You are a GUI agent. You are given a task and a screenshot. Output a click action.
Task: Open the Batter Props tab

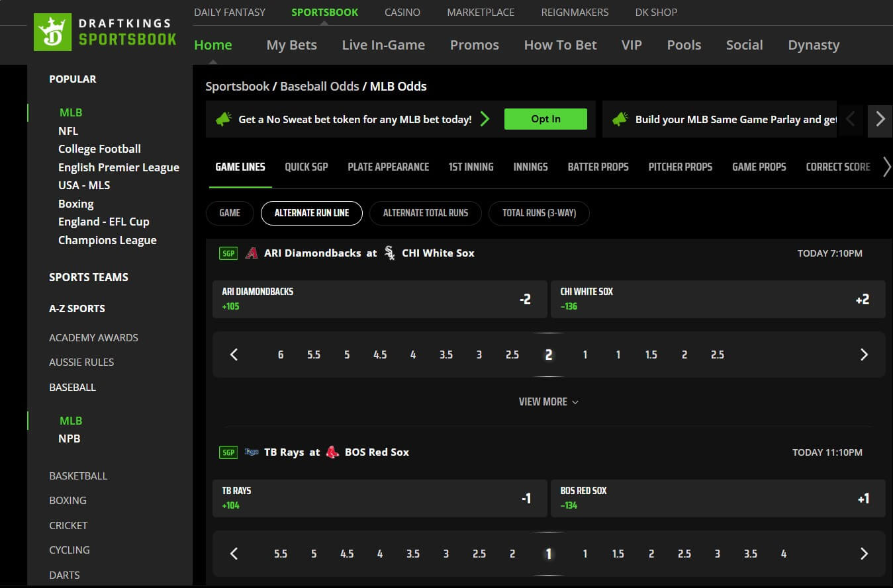(598, 167)
